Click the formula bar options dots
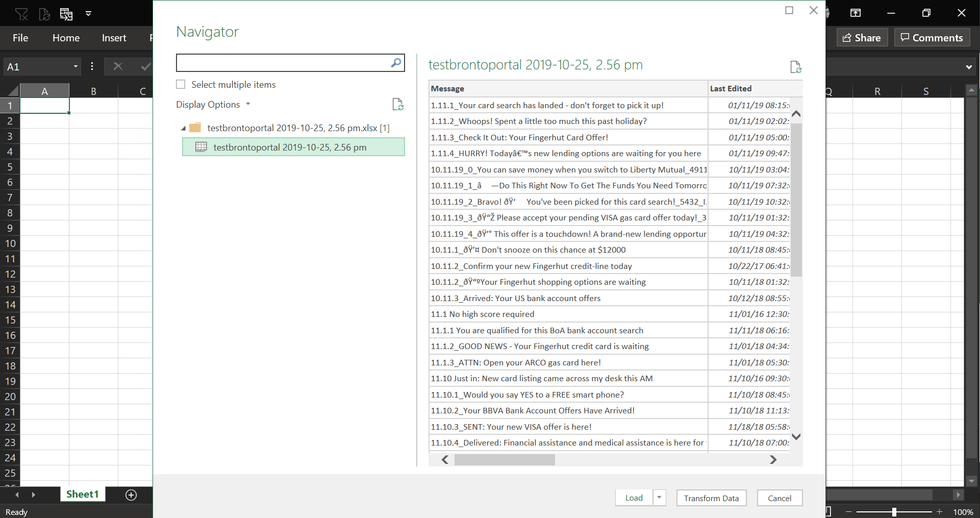This screenshot has width=980, height=518. click(x=92, y=66)
